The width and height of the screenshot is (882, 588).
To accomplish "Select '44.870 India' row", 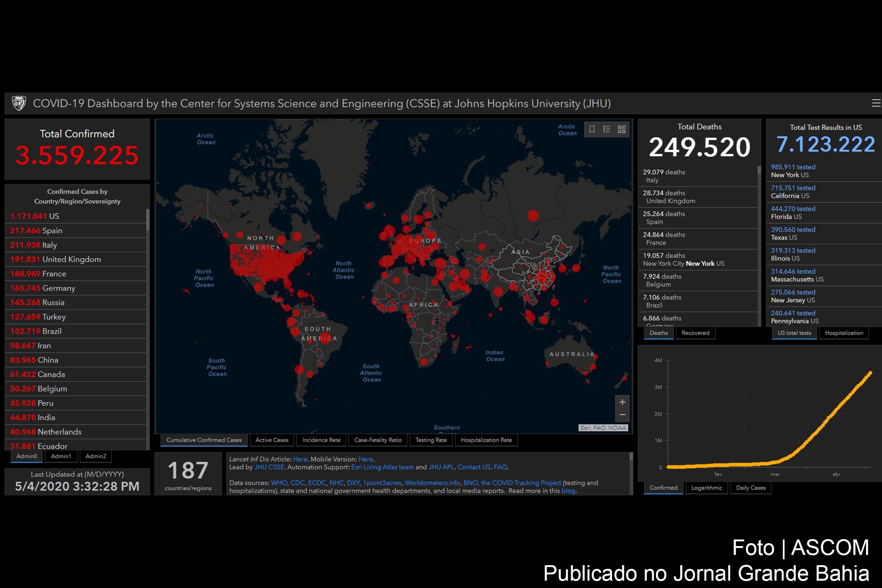I will coord(75,417).
